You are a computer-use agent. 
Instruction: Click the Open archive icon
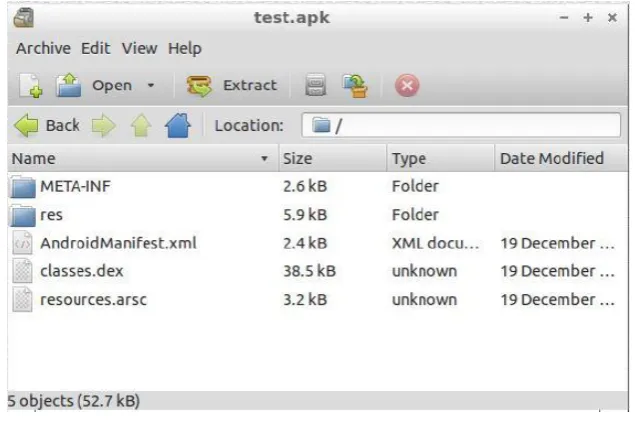point(68,85)
